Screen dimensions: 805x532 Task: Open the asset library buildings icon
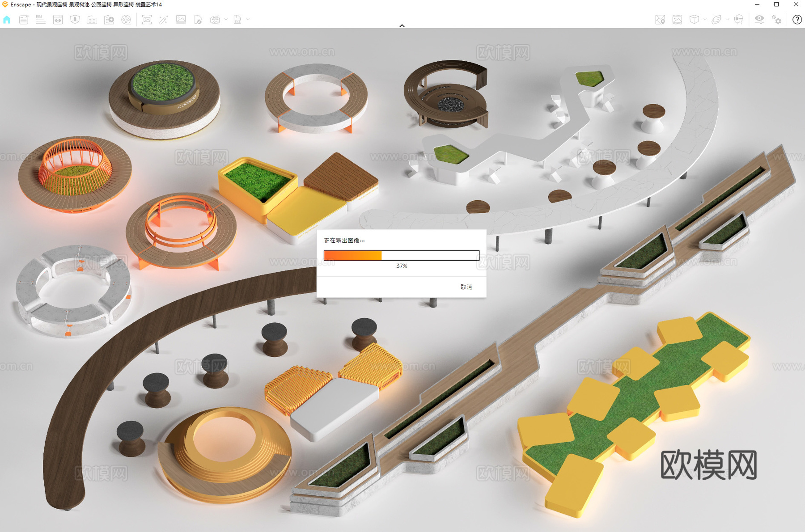click(x=92, y=20)
